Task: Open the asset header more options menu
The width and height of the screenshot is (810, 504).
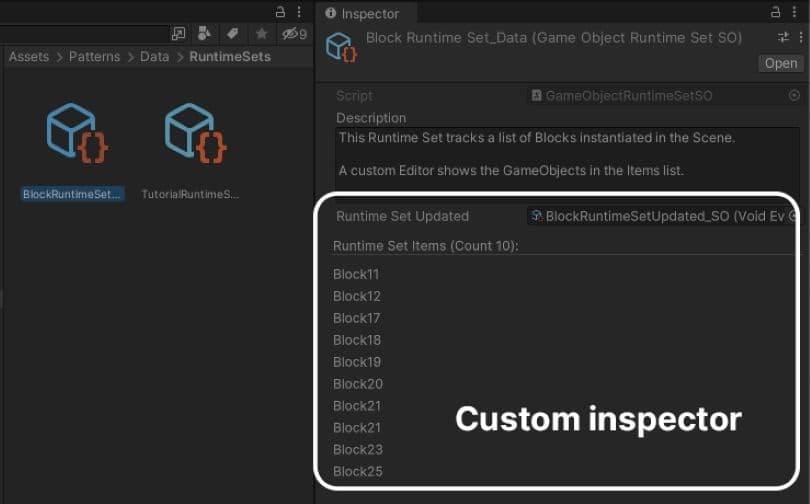Action: (801, 37)
